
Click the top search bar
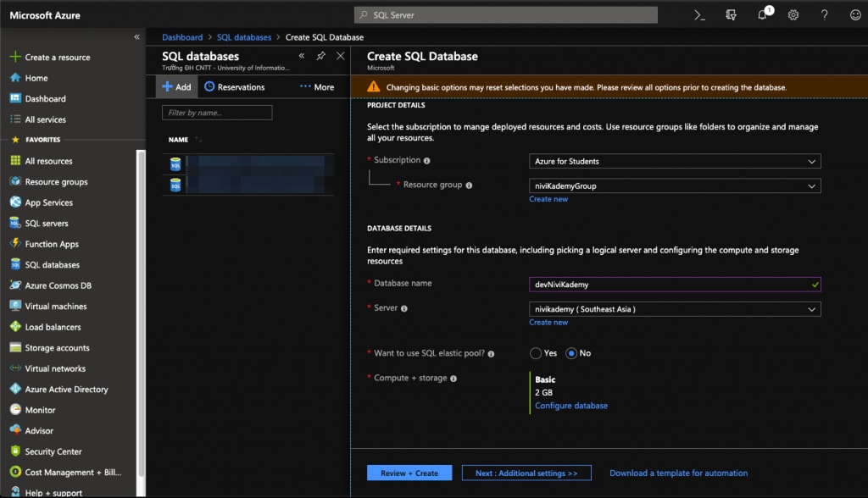[x=506, y=15]
